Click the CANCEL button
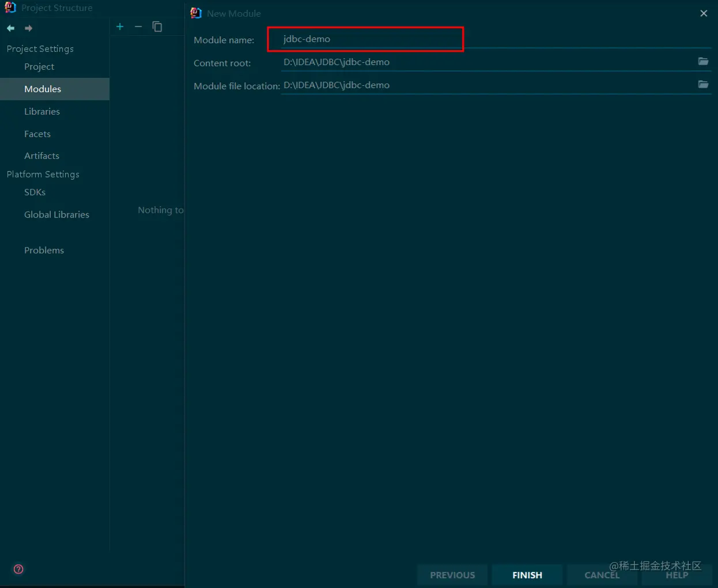This screenshot has height=588, width=718. point(602,575)
